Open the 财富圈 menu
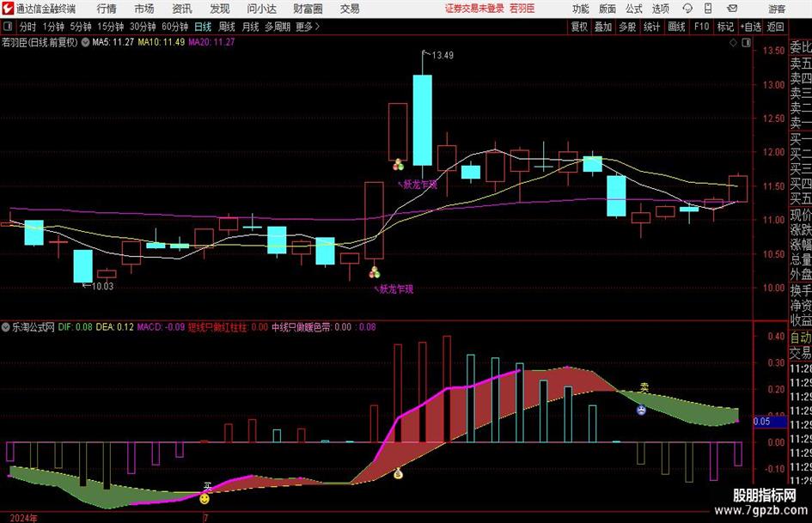The height and width of the screenshot is (523, 812). click(308, 9)
